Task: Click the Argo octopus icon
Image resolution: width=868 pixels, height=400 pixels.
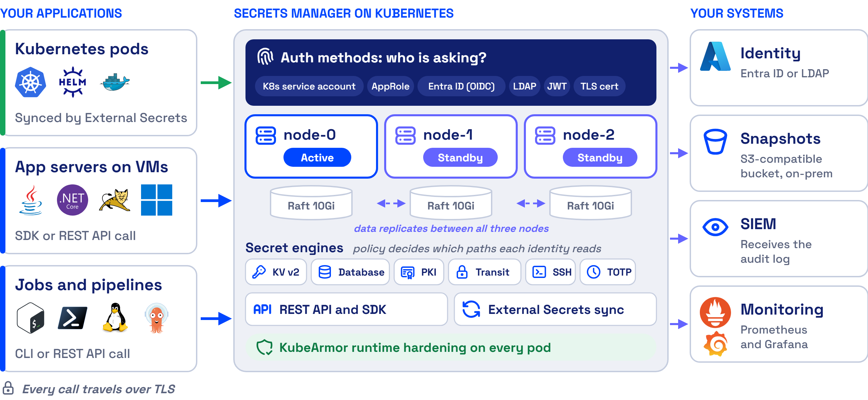Action: pyautogui.click(x=157, y=318)
